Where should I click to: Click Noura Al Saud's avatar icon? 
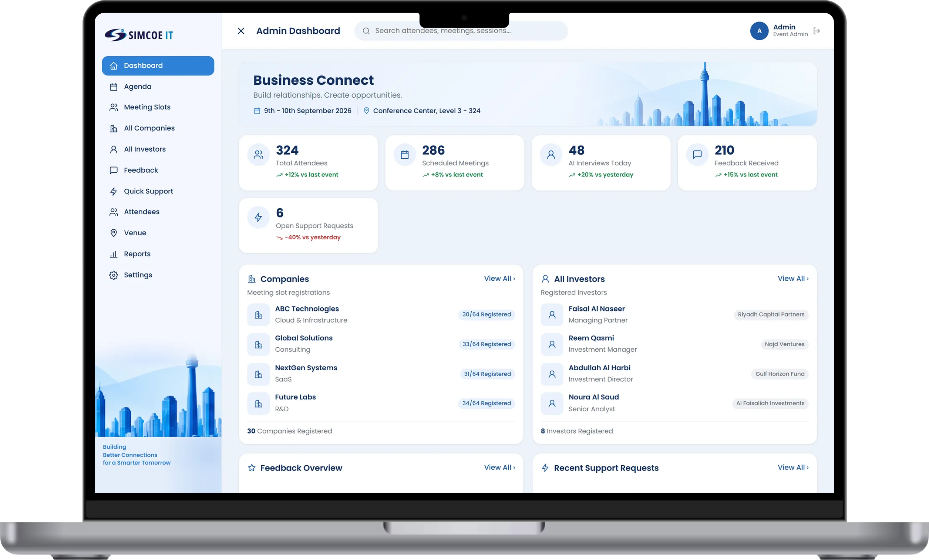(x=552, y=403)
